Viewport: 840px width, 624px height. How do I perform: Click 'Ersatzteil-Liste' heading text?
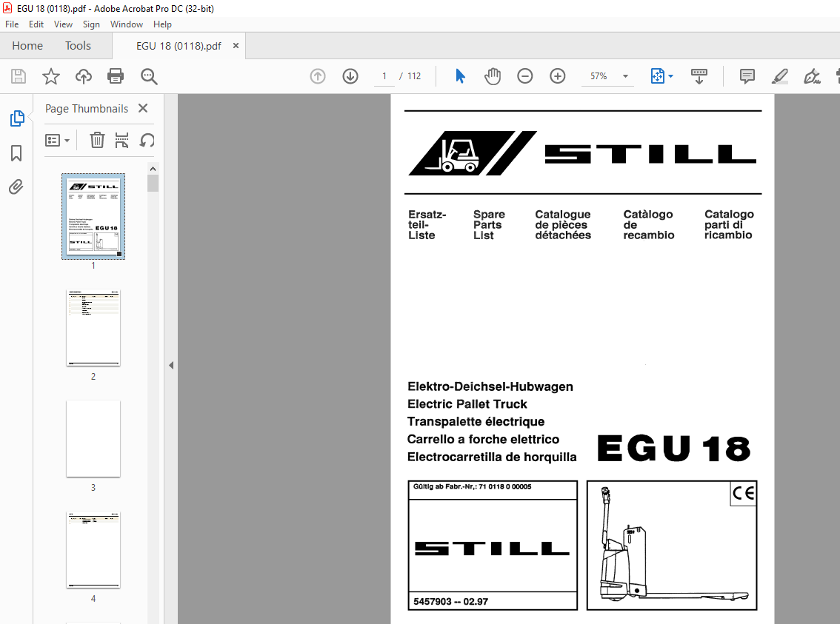[427, 225]
